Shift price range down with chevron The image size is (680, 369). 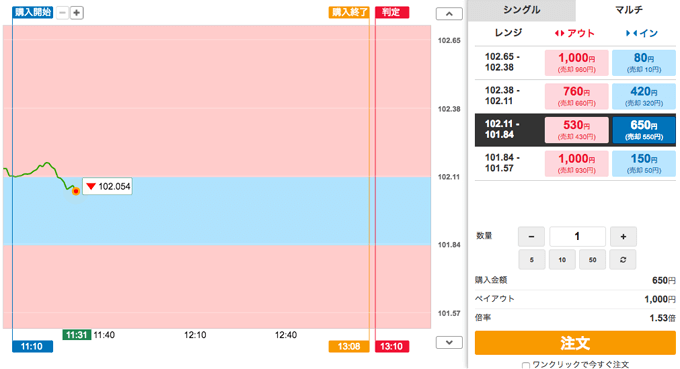click(449, 343)
